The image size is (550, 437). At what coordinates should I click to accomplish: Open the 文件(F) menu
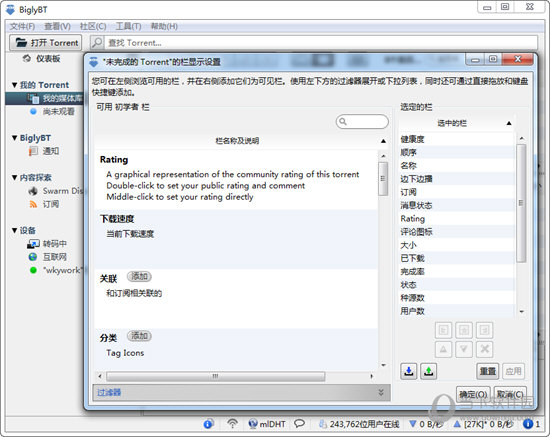(x=22, y=26)
